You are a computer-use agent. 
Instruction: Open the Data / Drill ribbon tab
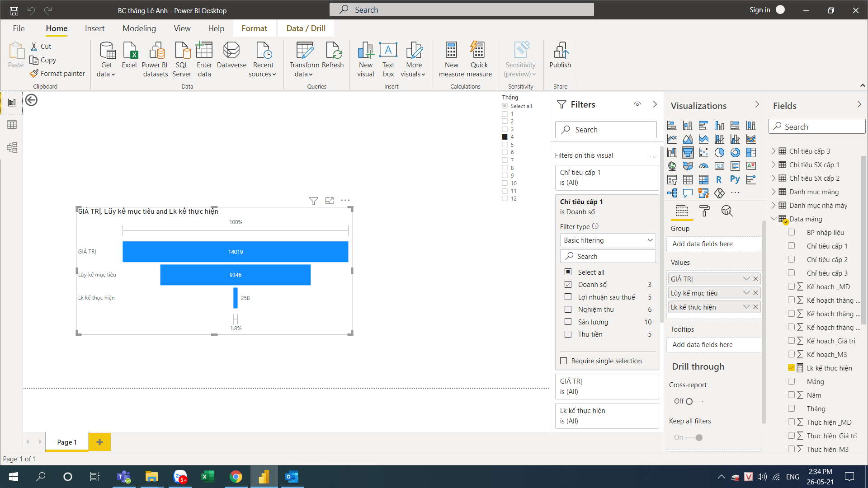pyautogui.click(x=306, y=28)
